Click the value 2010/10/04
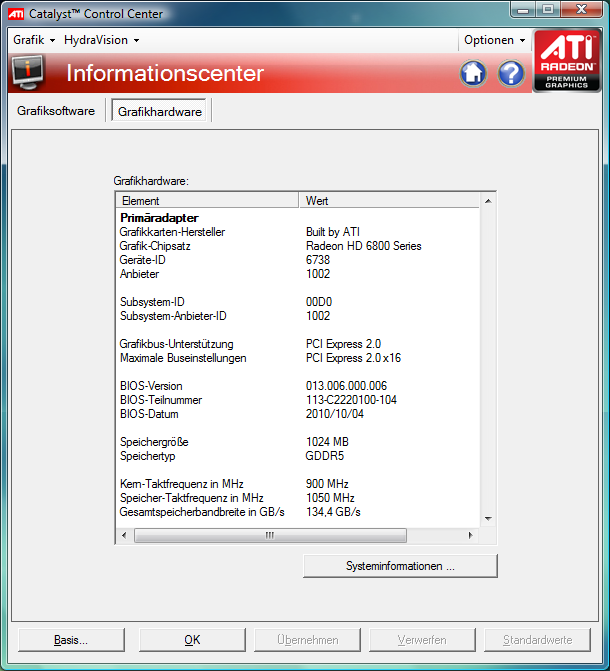The height and width of the screenshot is (671, 610). point(334,414)
